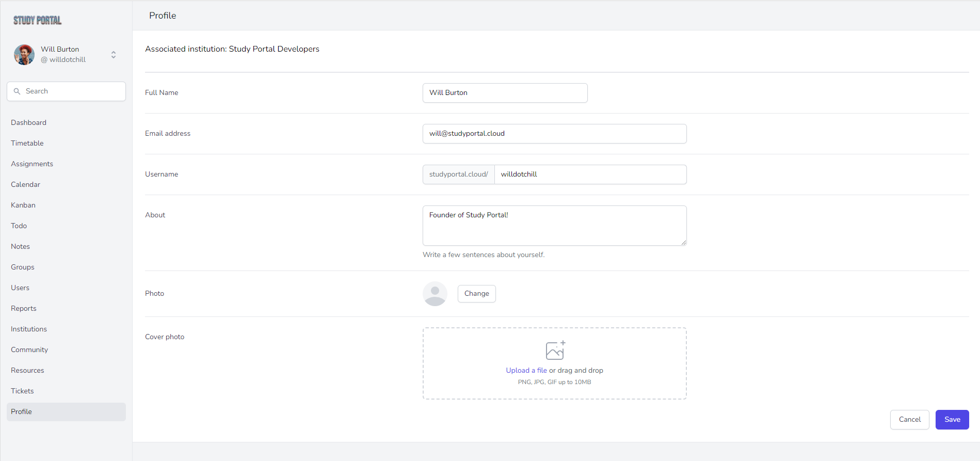980x461 pixels.
Task: Focus the sidebar Search field
Action: [66, 91]
